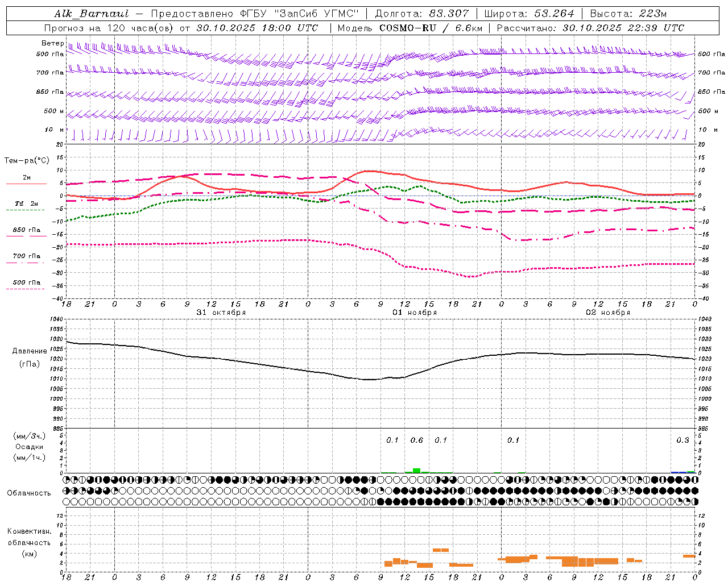The image size is (728, 582).
Task: Click the '02 ноября' date label
Action: (608, 313)
